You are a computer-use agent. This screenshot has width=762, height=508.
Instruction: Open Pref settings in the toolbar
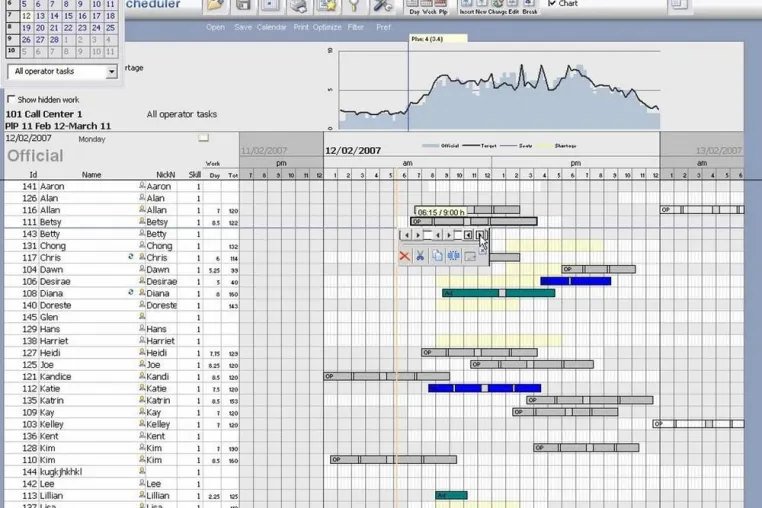pyautogui.click(x=382, y=6)
